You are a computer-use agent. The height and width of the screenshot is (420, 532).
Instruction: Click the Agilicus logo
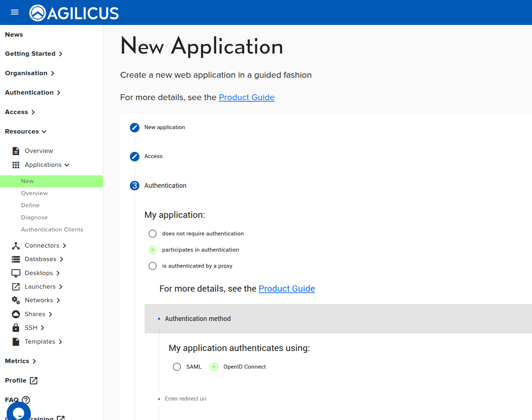pyautogui.click(x=74, y=13)
